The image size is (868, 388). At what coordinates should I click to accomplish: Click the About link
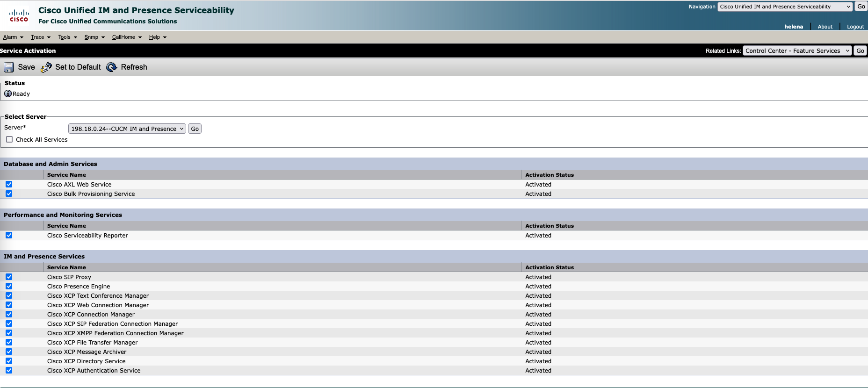coord(825,27)
